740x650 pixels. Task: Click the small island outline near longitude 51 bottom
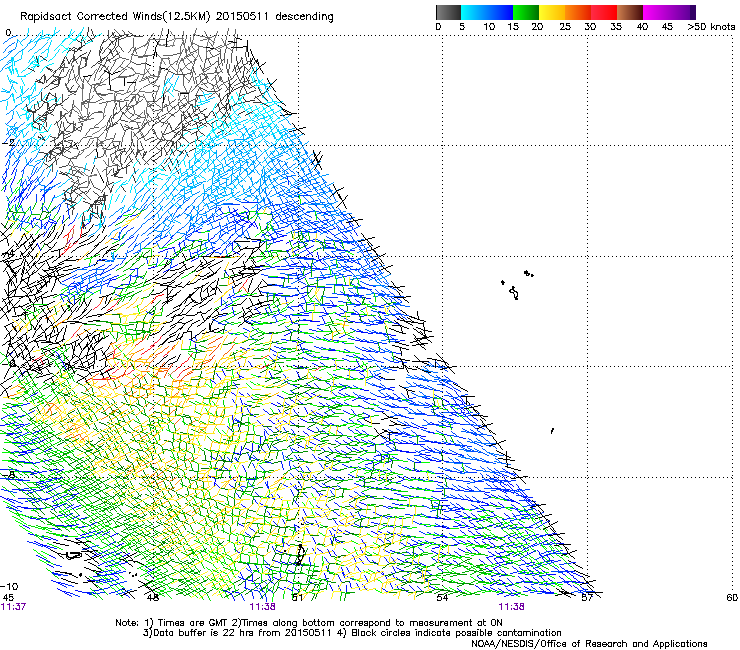(300, 555)
